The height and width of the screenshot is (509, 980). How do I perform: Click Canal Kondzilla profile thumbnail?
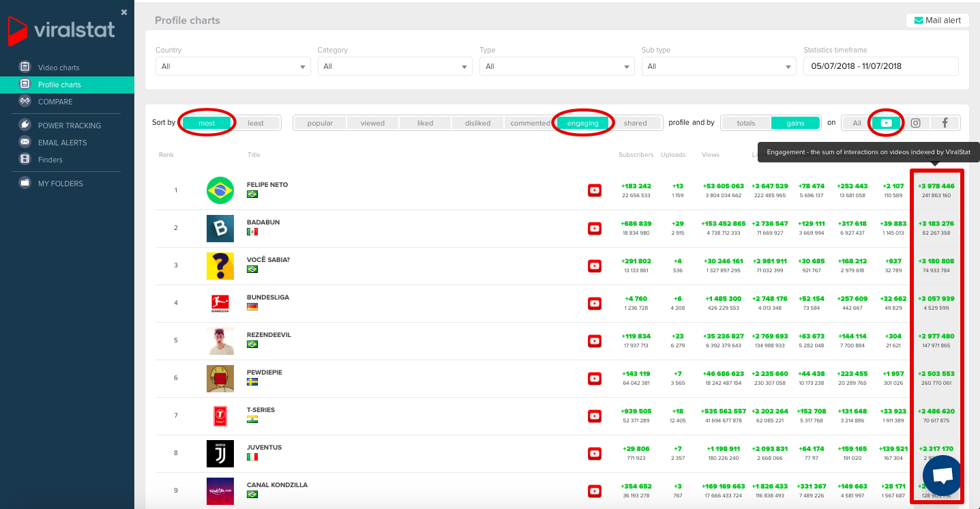point(220,491)
